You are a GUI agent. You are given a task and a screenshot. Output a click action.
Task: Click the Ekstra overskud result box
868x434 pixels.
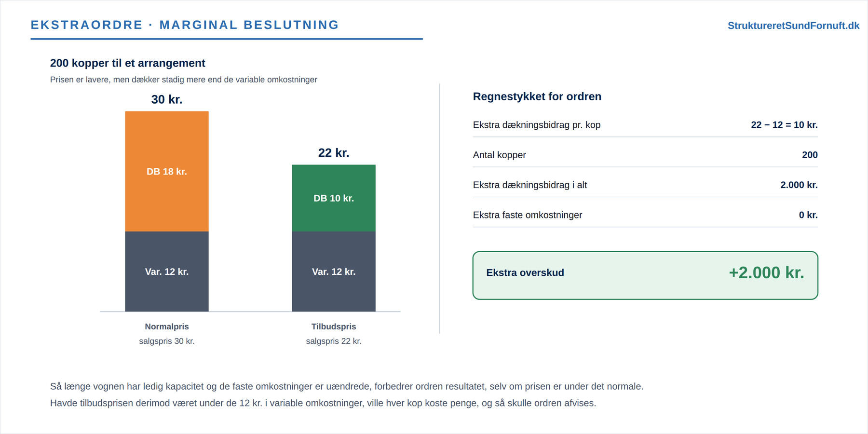tap(645, 275)
